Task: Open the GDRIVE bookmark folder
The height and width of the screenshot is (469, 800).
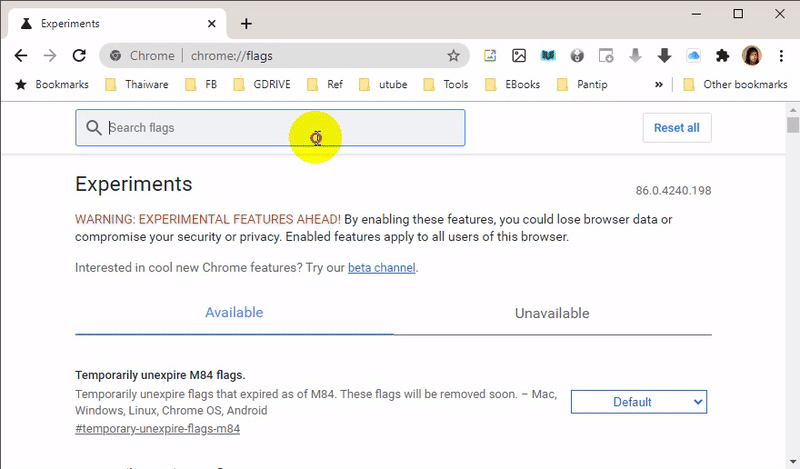Action: click(x=262, y=84)
